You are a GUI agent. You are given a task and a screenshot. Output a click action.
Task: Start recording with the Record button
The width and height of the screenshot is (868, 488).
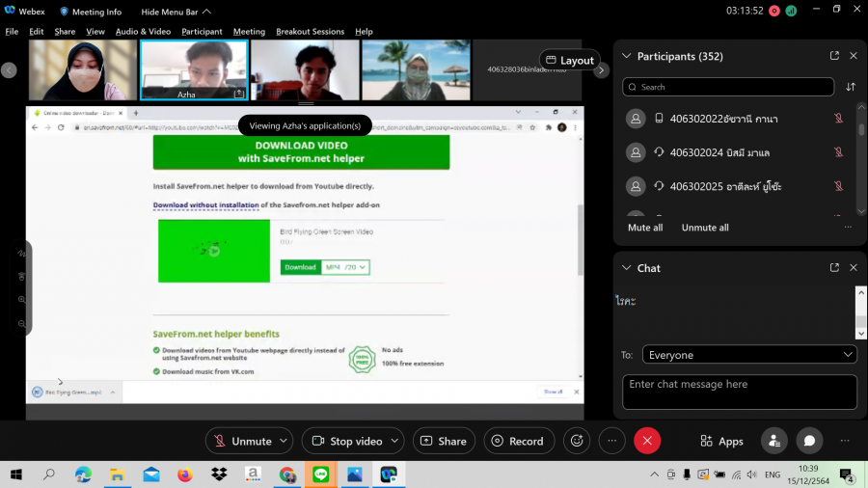pyautogui.click(x=519, y=441)
